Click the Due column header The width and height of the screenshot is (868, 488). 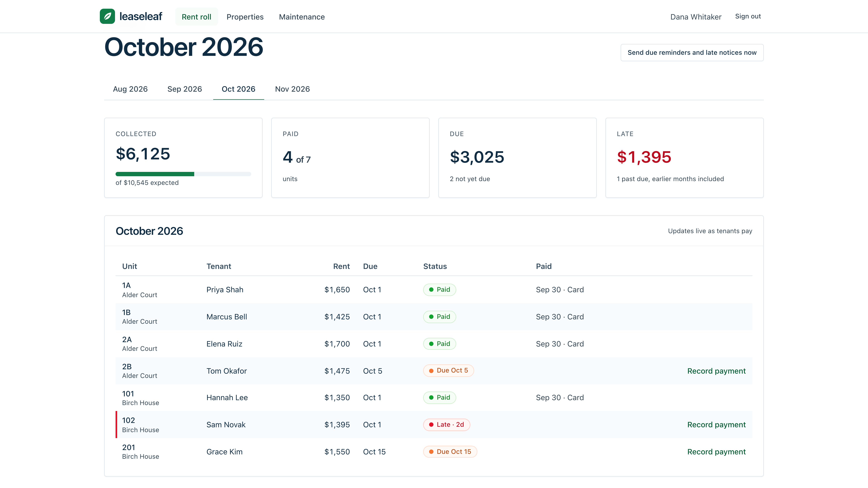[370, 266]
